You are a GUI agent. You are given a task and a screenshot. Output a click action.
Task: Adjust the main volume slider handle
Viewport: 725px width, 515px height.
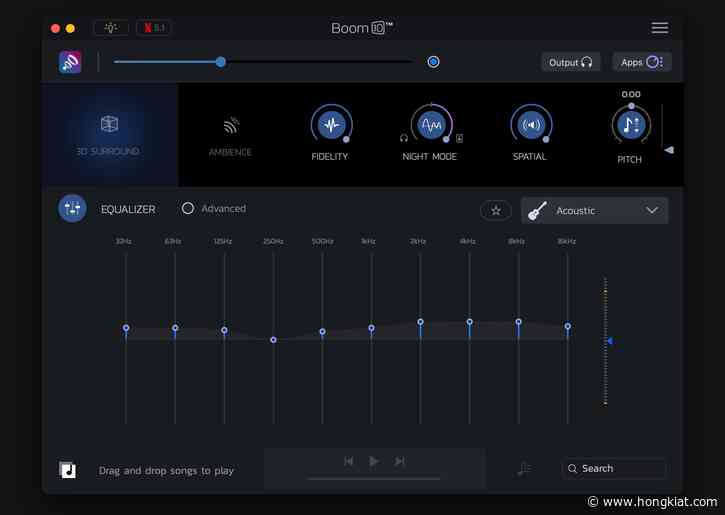pos(221,61)
